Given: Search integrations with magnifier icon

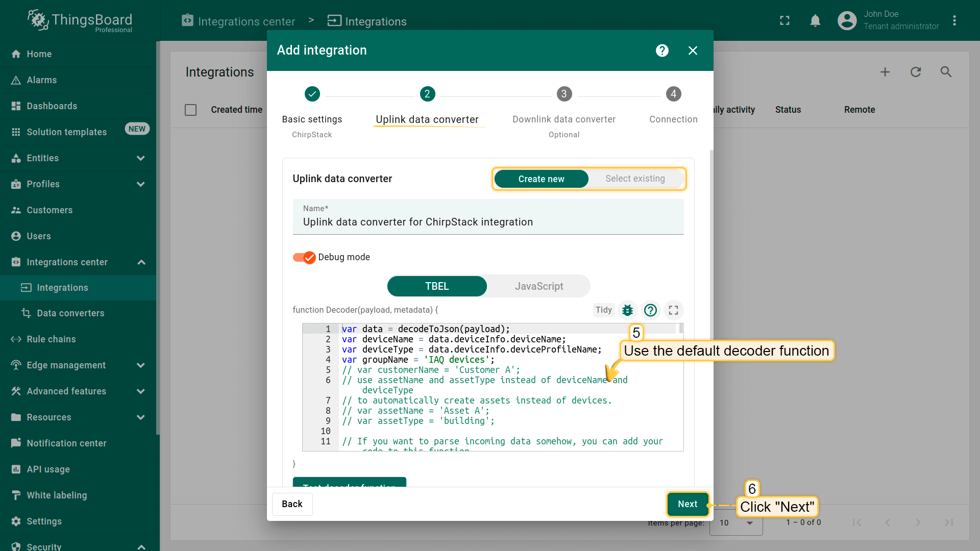Looking at the screenshot, I should [x=946, y=72].
